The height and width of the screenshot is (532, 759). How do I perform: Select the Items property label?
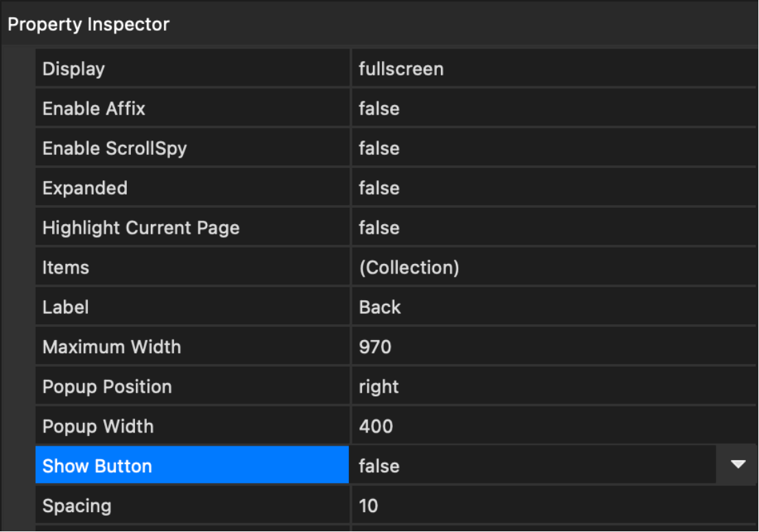tap(66, 268)
